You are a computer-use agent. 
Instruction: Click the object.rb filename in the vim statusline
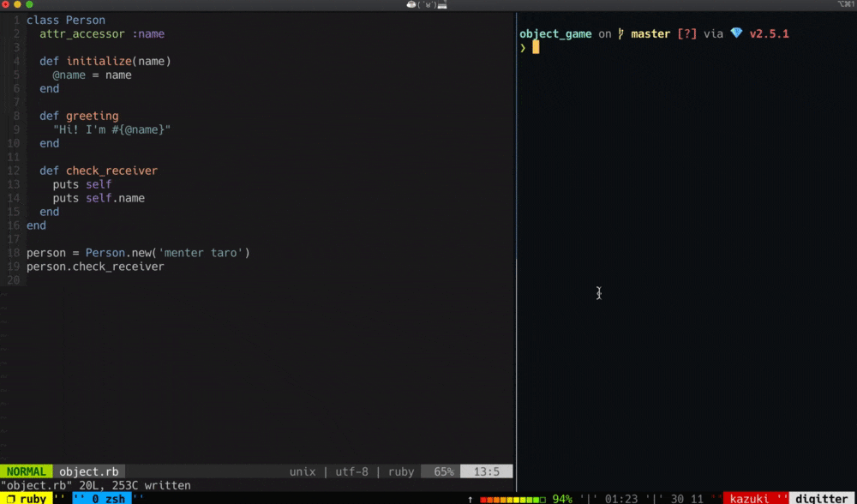point(89,471)
